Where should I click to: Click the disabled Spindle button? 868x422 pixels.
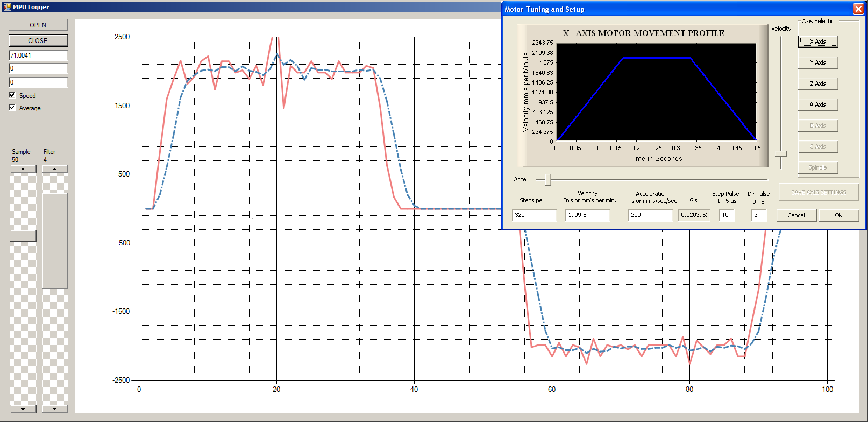click(817, 167)
